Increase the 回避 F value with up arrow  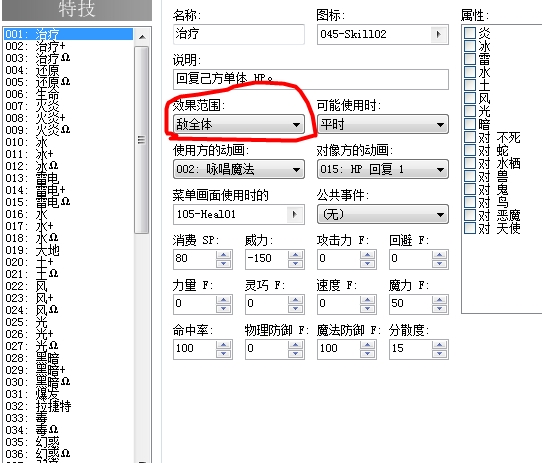[439, 255]
